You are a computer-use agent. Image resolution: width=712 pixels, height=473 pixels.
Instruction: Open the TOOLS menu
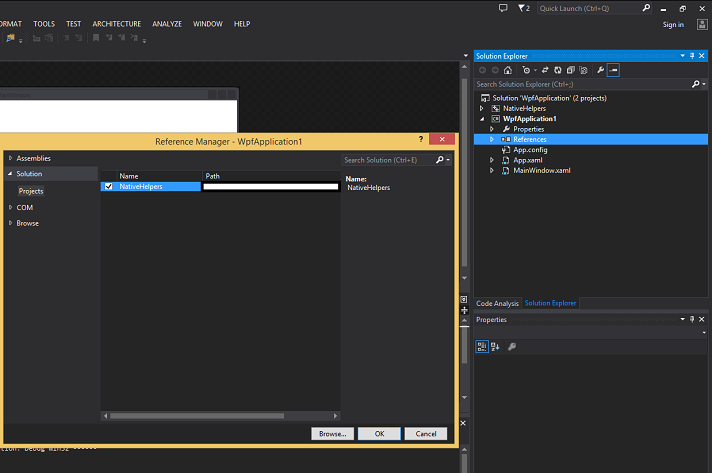[x=44, y=24]
